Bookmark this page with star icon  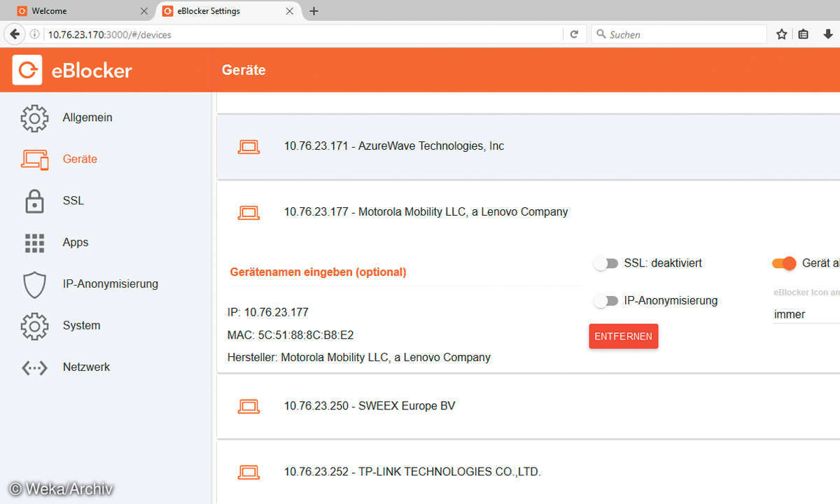[x=782, y=34]
